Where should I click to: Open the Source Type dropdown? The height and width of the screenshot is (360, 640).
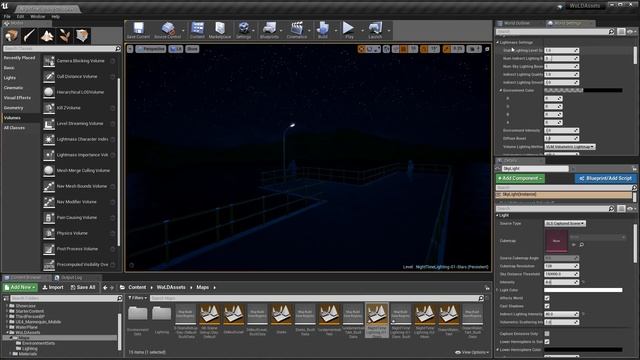(x=565, y=224)
